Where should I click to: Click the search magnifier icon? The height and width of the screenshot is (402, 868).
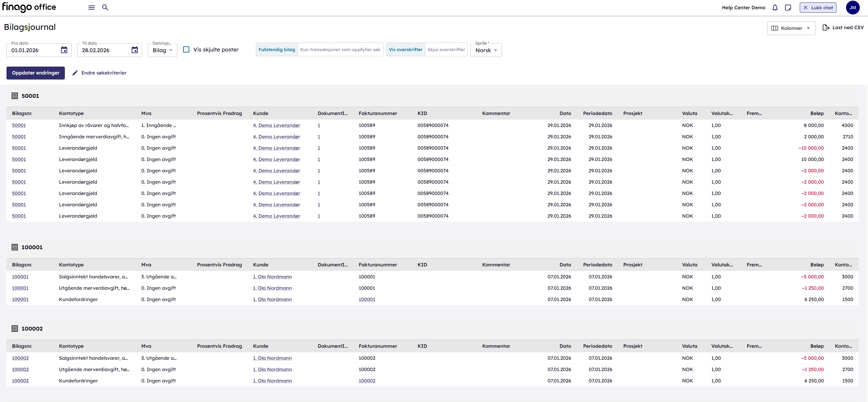pyautogui.click(x=105, y=8)
